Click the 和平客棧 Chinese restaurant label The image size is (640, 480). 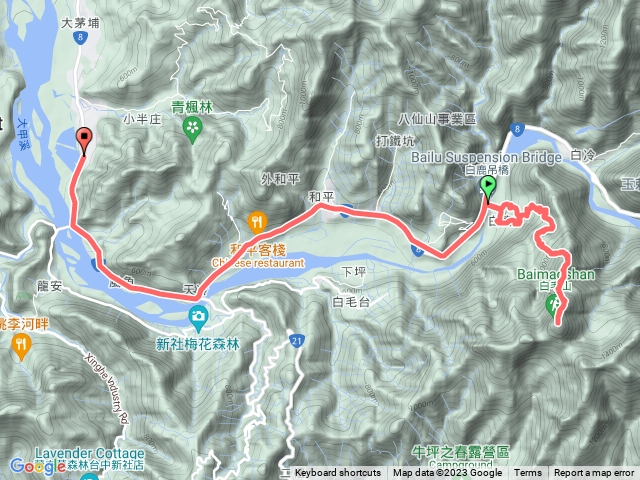(x=258, y=256)
